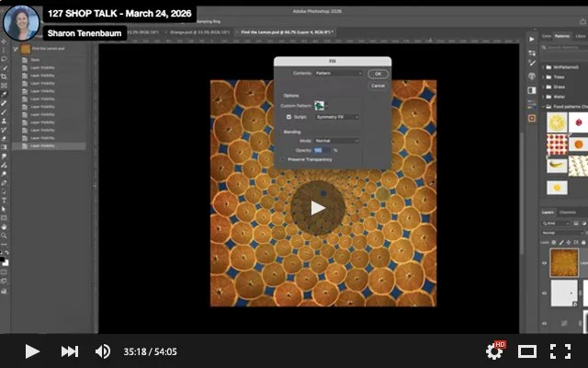Image resolution: width=588 pixels, height=368 pixels.
Task: Select the lemon slice pattern thumbnail
Action: tap(557, 122)
